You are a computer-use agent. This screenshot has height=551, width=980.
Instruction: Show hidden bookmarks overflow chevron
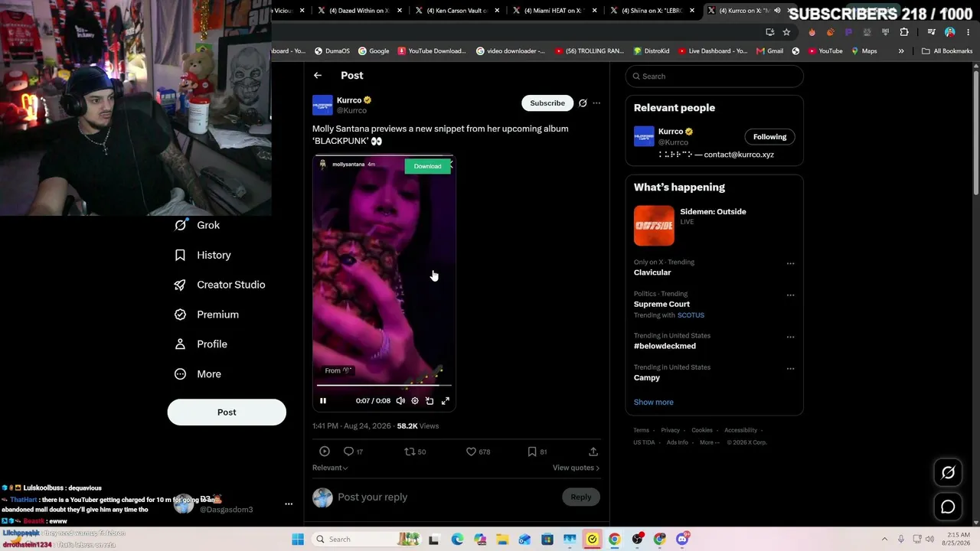901,51
